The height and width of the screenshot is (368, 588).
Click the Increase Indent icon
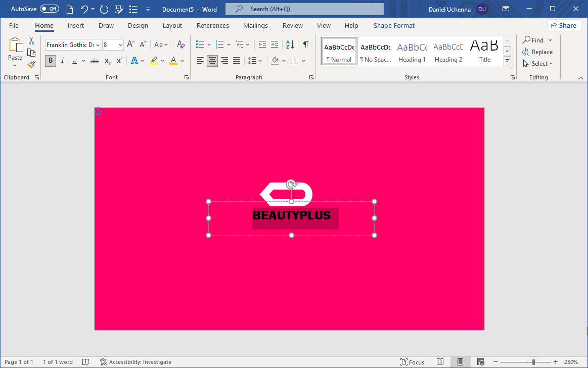tap(275, 44)
